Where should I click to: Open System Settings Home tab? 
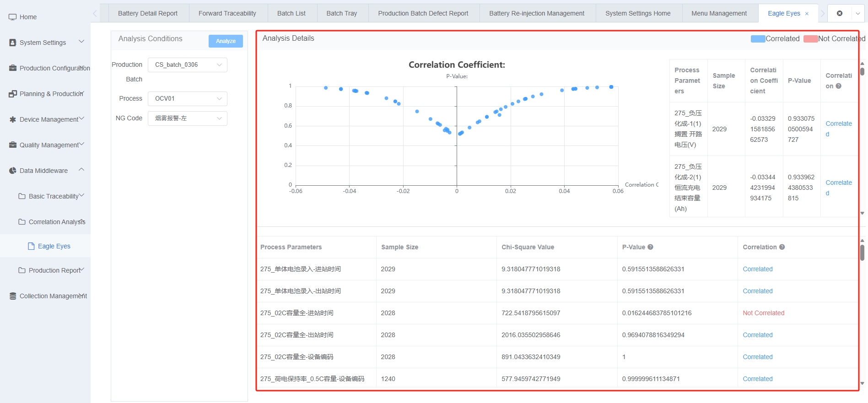638,13
